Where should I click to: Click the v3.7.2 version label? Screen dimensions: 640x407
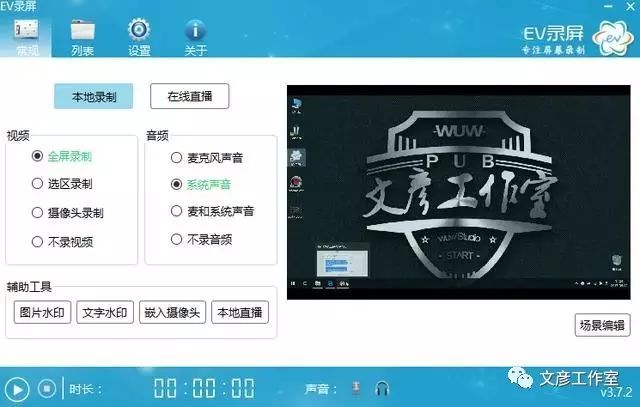(616, 392)
